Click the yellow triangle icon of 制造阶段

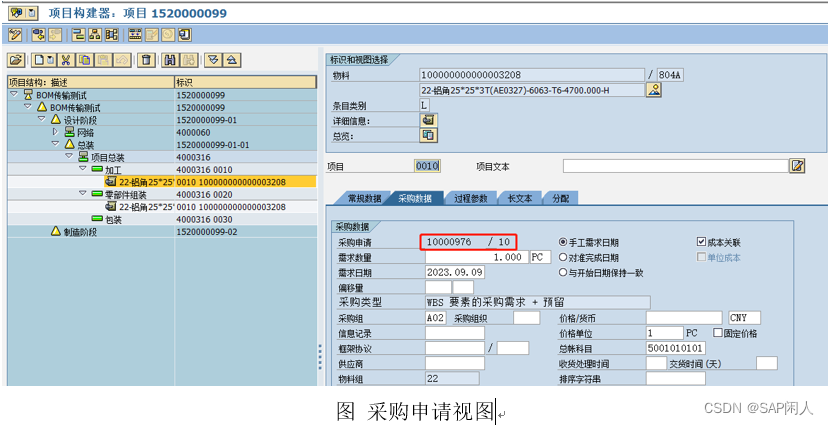[56, 231]
